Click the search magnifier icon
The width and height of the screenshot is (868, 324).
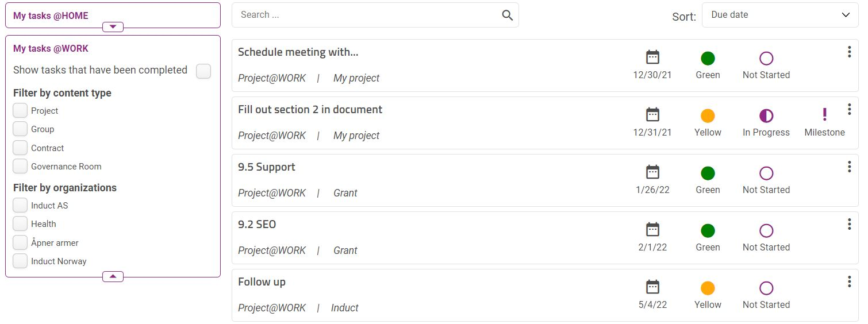(507, 16)
